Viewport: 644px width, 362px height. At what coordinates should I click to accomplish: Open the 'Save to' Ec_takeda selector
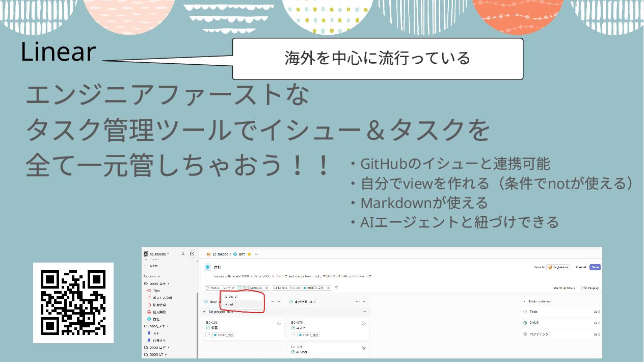[x=558, y=267]
